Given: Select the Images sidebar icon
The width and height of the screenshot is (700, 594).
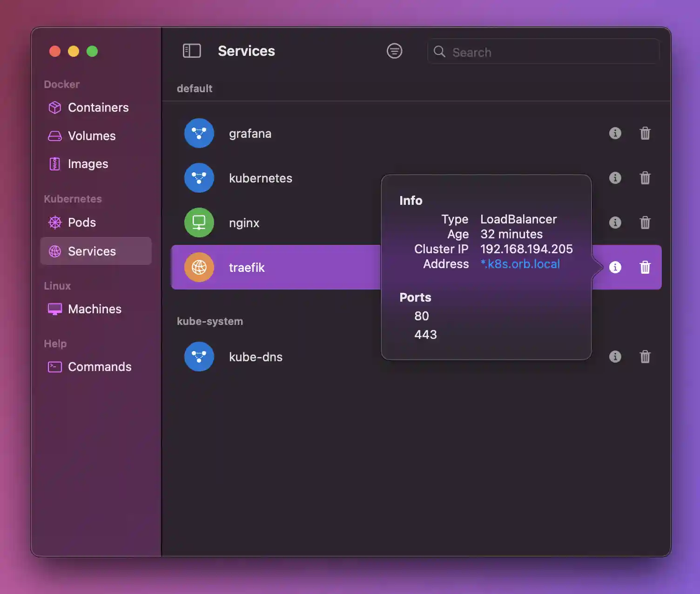Looking at the screenshot, I should point(54,163).
